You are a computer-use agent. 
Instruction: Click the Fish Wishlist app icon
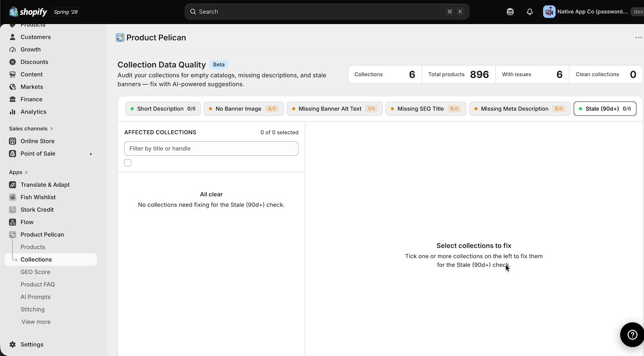12,197
